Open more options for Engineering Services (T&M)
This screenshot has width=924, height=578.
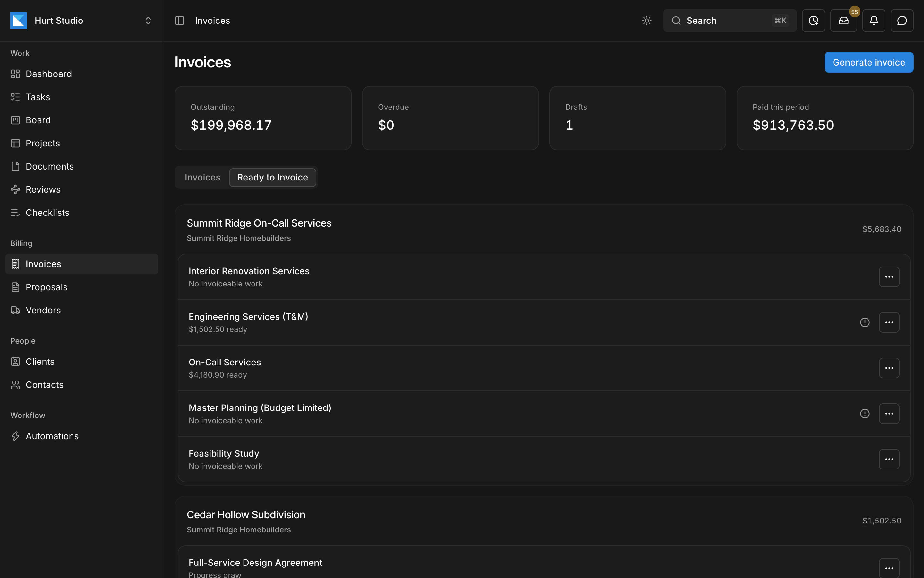pyautogui.click(x=889, y=322)
